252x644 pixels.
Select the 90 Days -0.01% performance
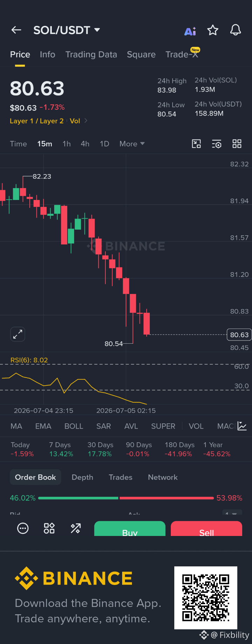(139, 449)
